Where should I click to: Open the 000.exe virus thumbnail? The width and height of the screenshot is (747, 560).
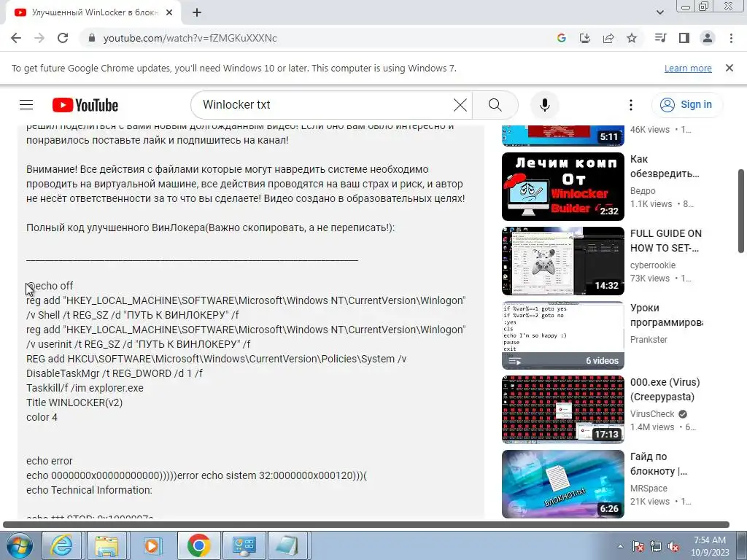(562, 410)
